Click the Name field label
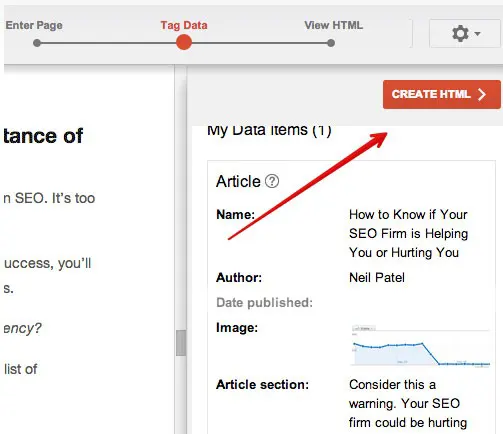Screen dimensions: 503x434 (236, 215)
